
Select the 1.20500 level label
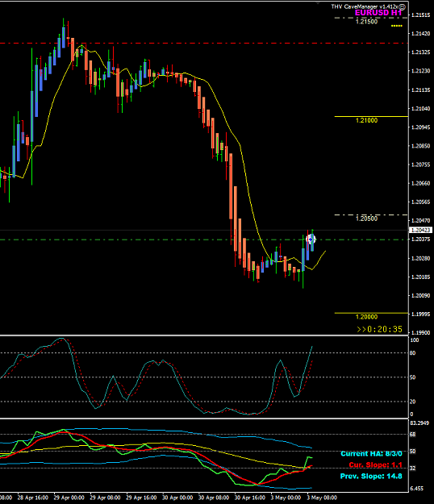tap(366, 219)
